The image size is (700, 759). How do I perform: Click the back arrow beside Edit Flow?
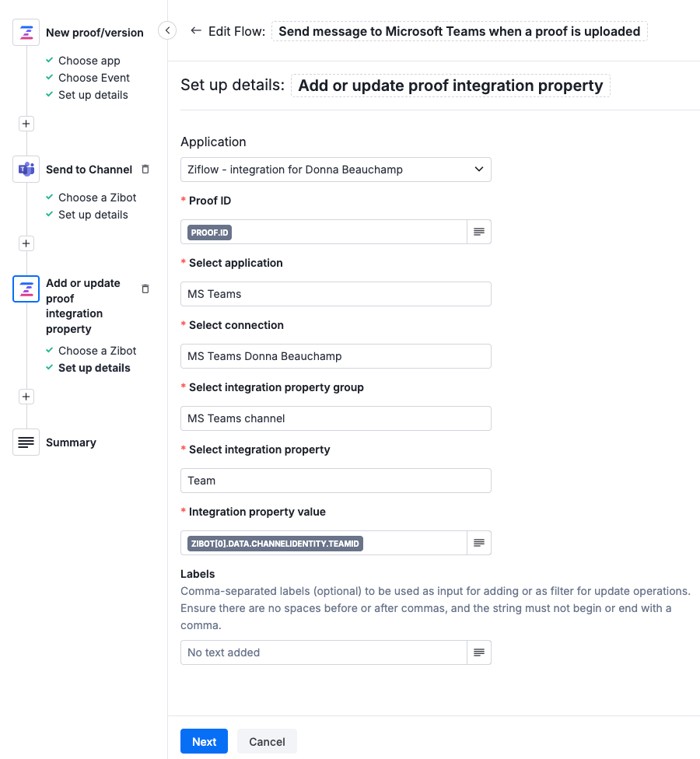pyautogui.click(x=195, y=31)
